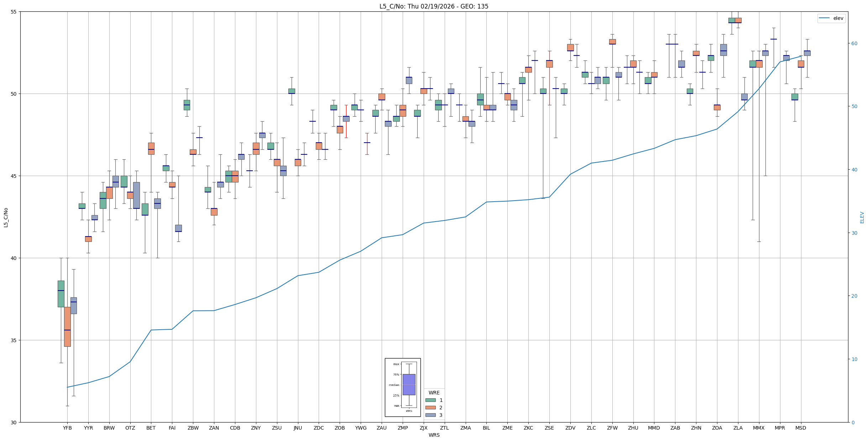The height and width of the screenshot is (441, 868).
Task: Click the green WRE 1 legend swatch
Action: pos(430,400)
